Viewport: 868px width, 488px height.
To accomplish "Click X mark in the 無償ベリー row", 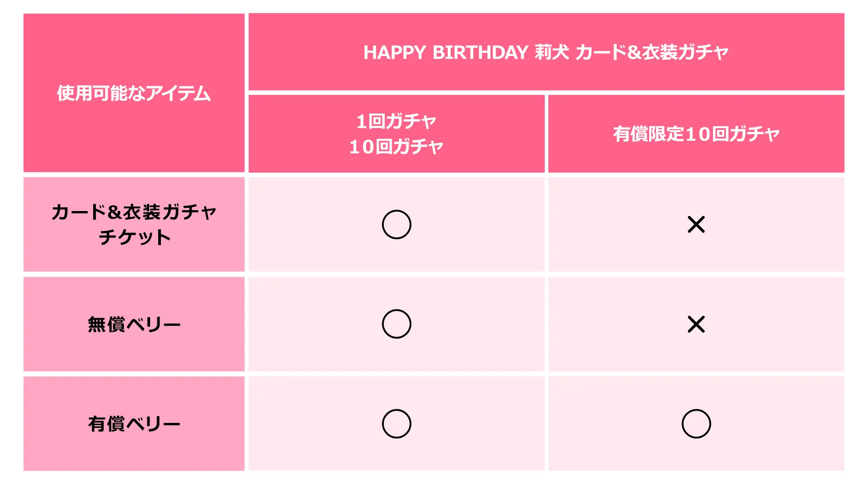I will [x=696, y=324].
